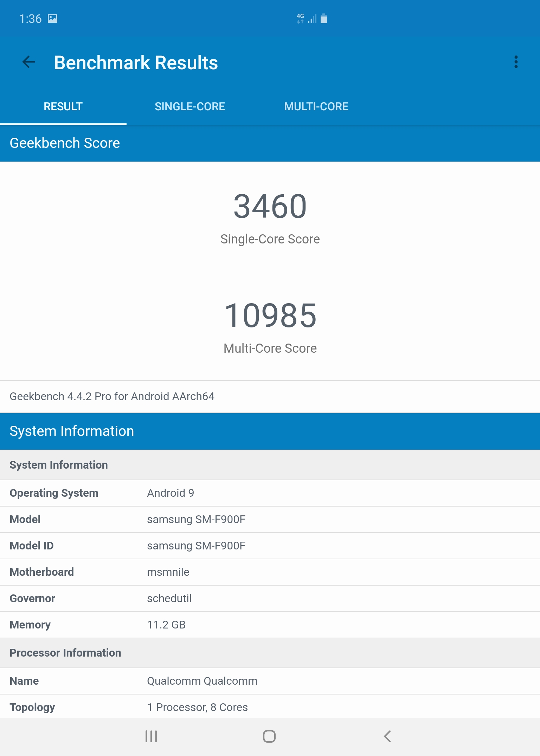Tap the image notification icon in status bar
The width and height of the screenshot is (540, 756).
point(53,19)
